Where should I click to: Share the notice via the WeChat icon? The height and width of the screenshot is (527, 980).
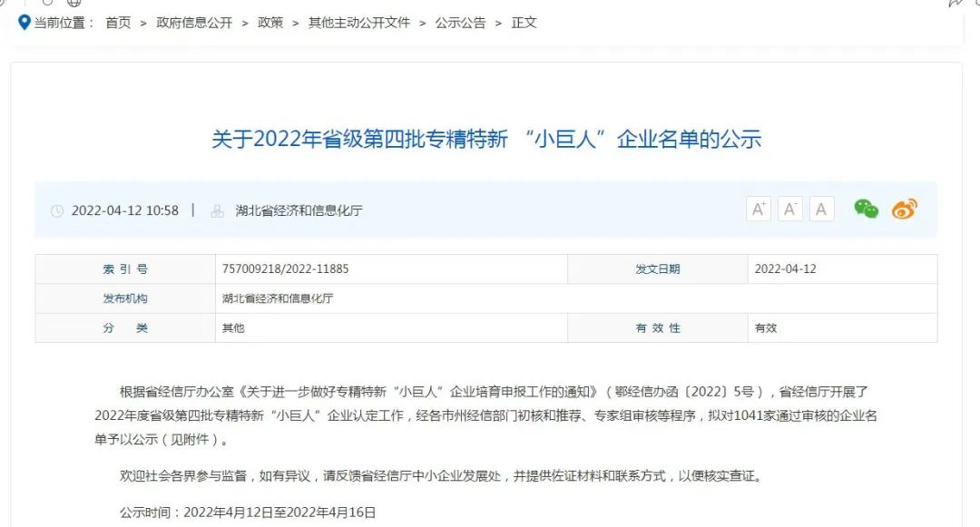point(866,210)
